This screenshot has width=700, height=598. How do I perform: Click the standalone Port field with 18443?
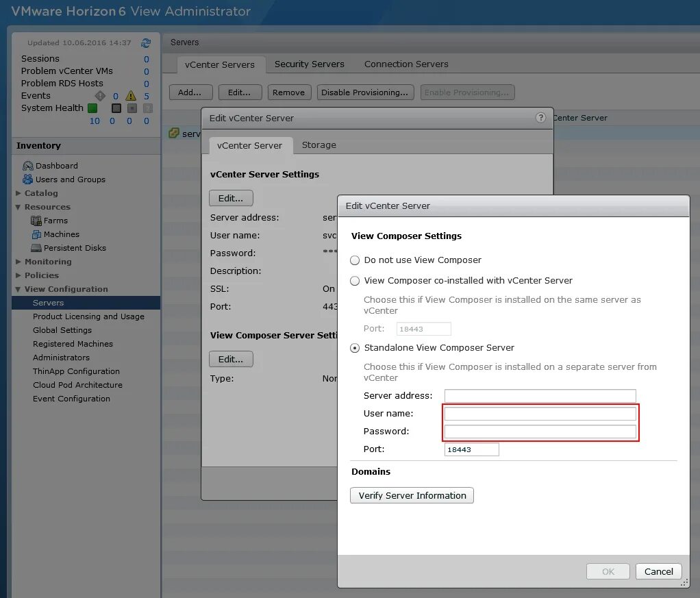(x=471, y=449)
